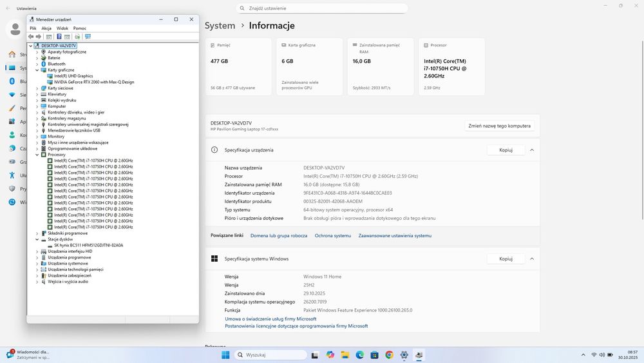The width and height of the screenshot is (644, 363).
Task: Open Domena lub grupa robocza link
Action: click(279, 235)
